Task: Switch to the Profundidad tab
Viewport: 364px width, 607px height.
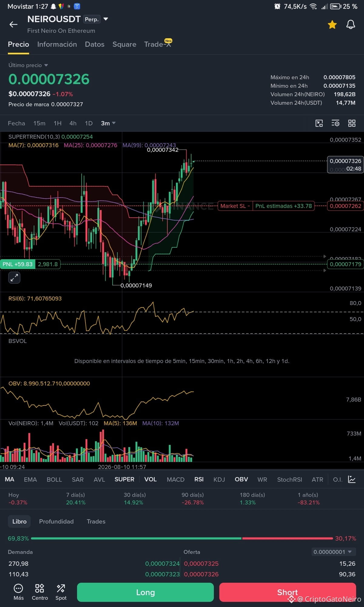Action: [x=56, y=521]
